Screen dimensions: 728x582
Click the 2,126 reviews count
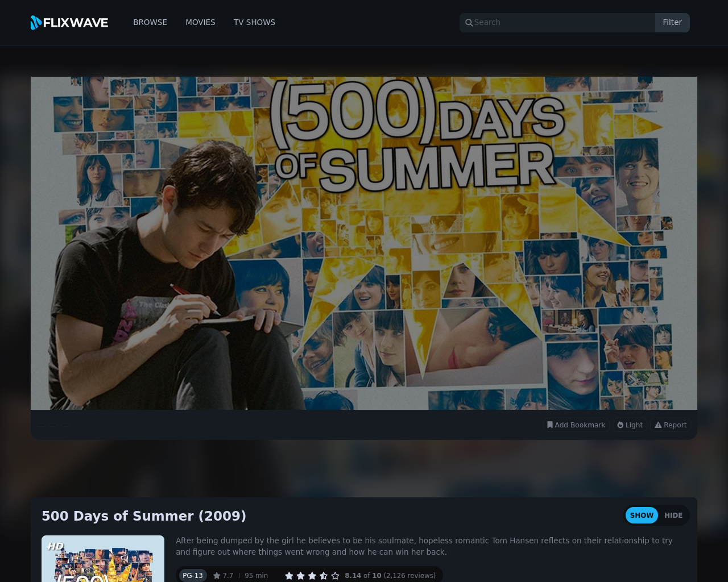(x=409, y=576)
